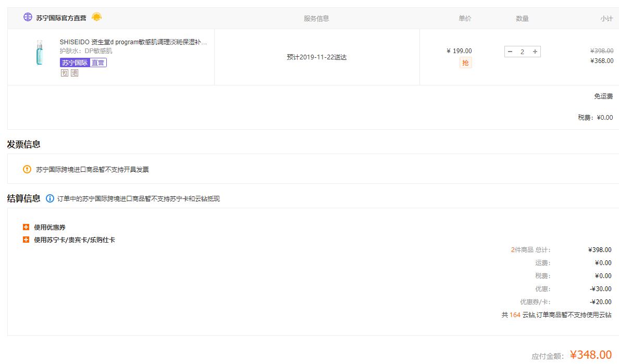
Task: Click the blue info icon beside 结算信息
Action: click(49, 198)
